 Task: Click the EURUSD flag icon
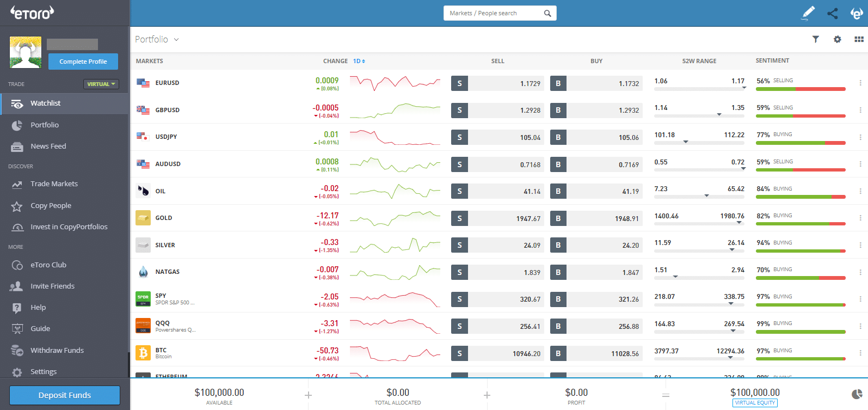pos(143,83)
